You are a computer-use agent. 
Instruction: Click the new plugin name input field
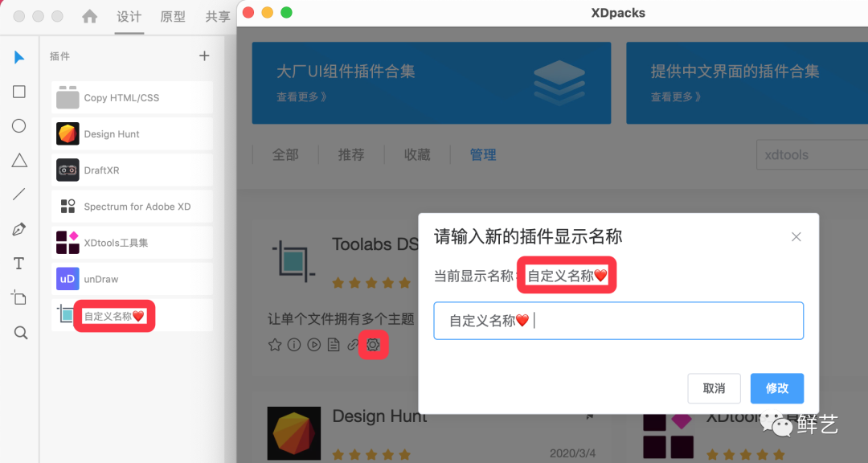[x=618, y=321]
